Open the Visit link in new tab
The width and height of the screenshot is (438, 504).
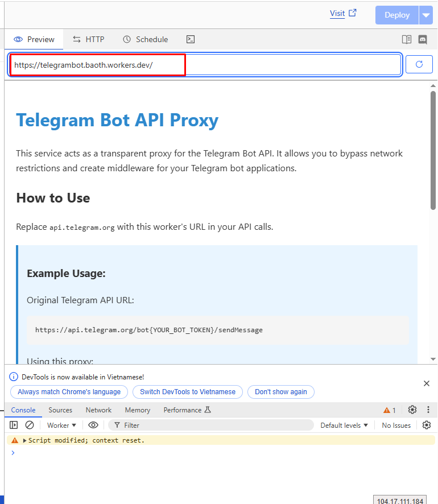pyautogui.click(x=343, y=13)
